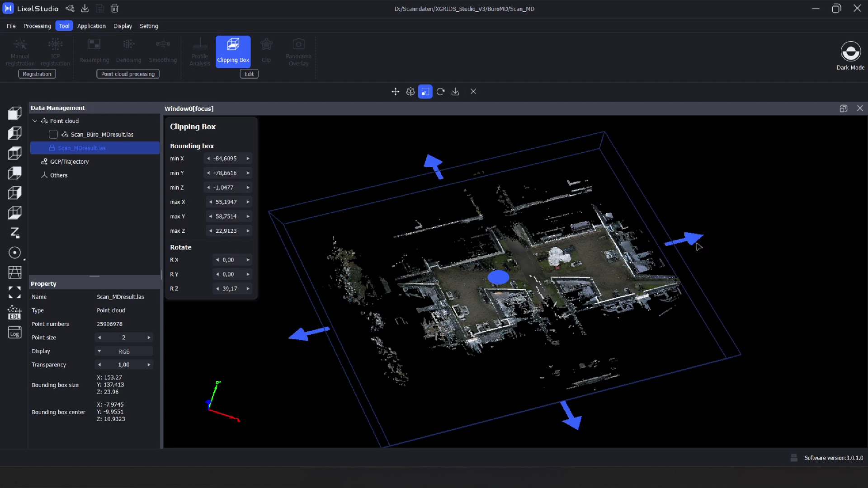The height and width of the screenshot is (488, 868).
Task: Click the rotate box cube icon
Action: [x=410, y=92]
